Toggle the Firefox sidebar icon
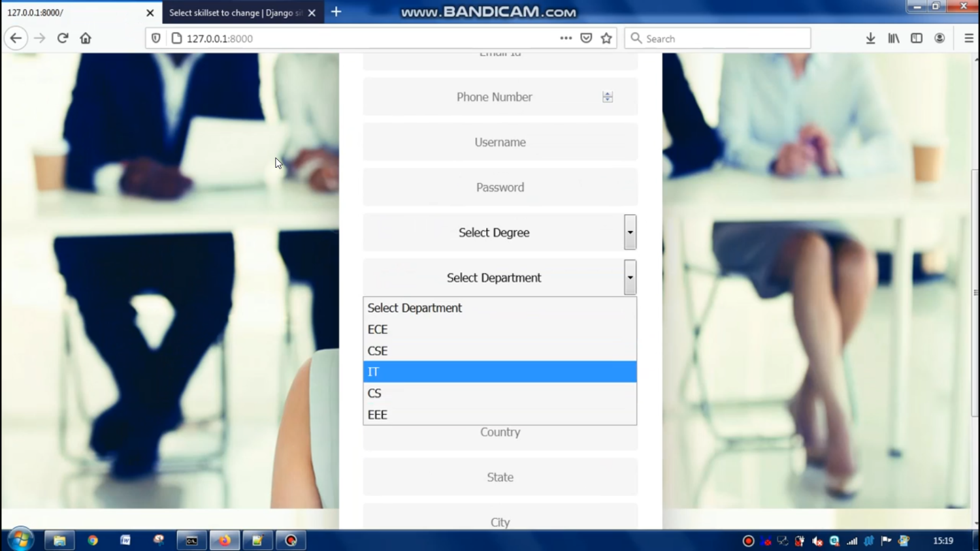Screen dimensions: 980x551 pos(917,39)
